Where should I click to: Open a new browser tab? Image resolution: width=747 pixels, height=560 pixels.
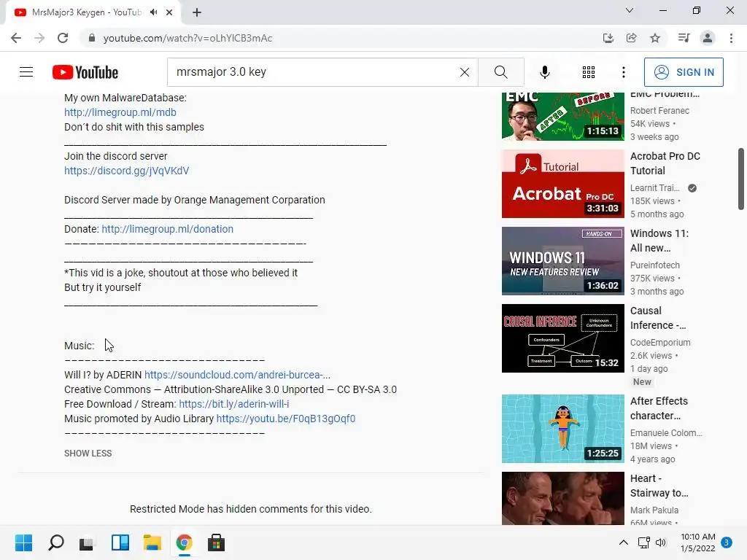coord(197,12)
